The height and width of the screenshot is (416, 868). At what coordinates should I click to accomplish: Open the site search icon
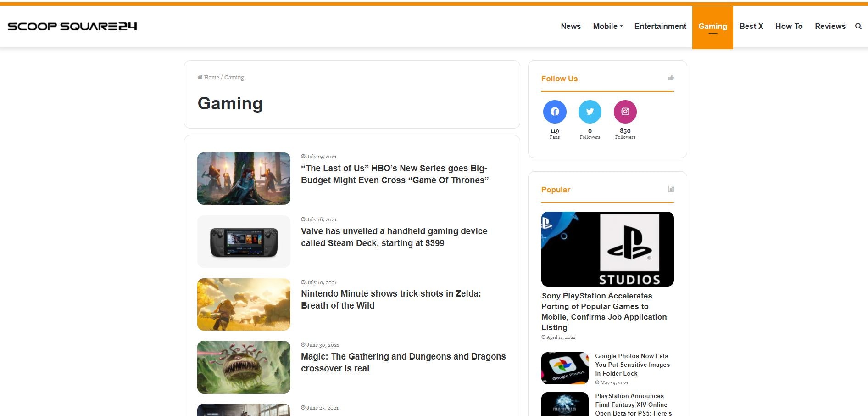(x=858, y=26)
